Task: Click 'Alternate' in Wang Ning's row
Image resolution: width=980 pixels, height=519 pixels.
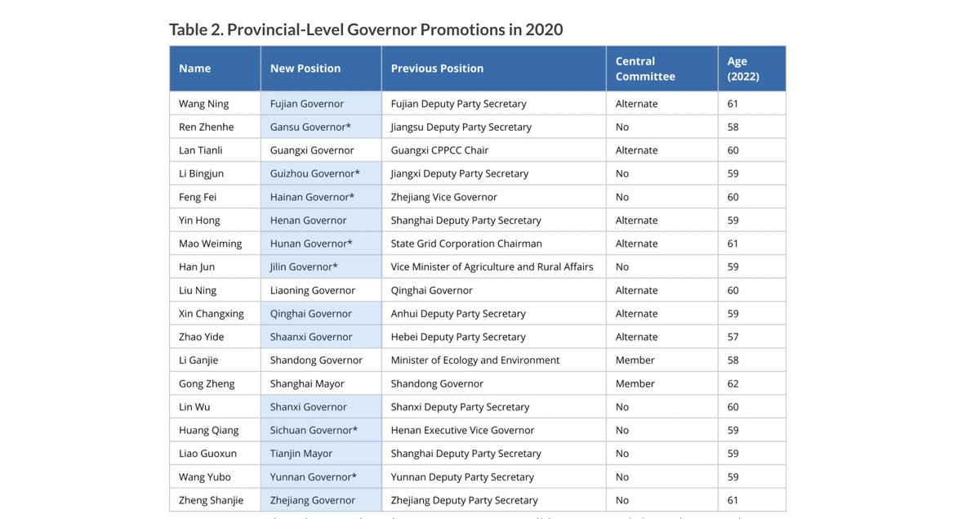Action: (637, 104)
